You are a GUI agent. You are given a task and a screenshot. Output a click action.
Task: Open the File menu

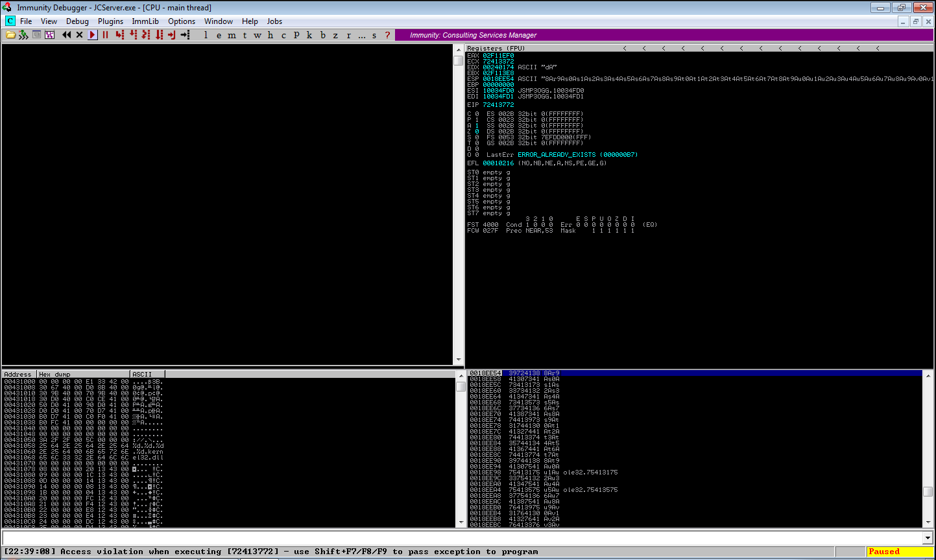(x=26, y=21)
